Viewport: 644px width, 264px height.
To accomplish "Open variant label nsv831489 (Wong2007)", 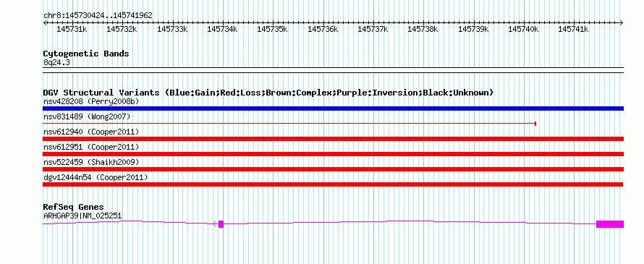I will click(87, 117).
